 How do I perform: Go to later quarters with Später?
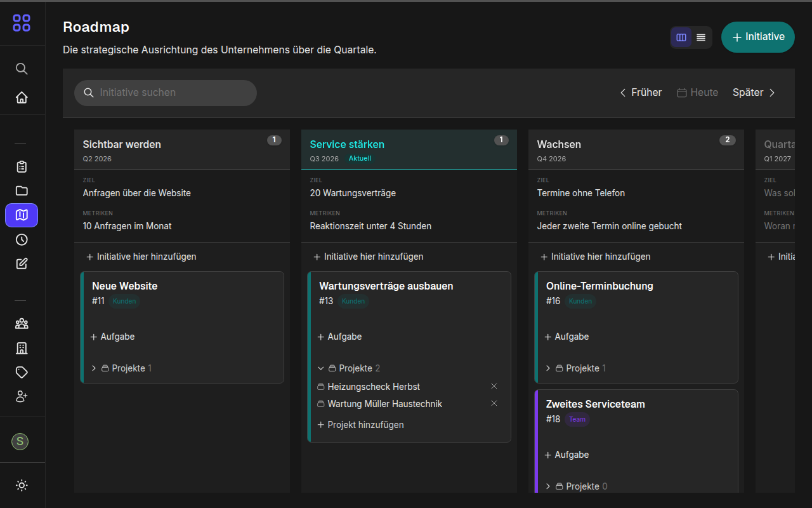[x=754, y=93]
